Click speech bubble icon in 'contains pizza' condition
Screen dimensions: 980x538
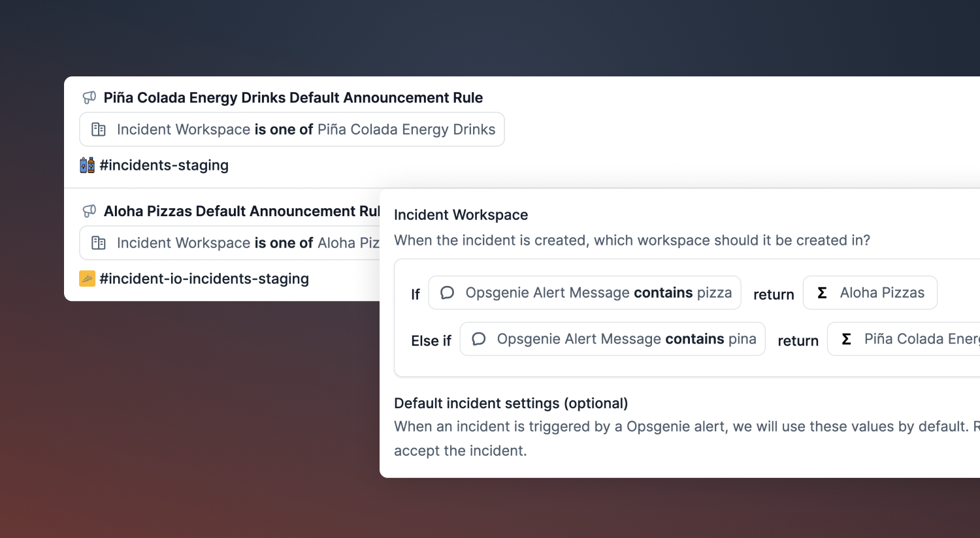pyautogui.click(x=447, y=293)
